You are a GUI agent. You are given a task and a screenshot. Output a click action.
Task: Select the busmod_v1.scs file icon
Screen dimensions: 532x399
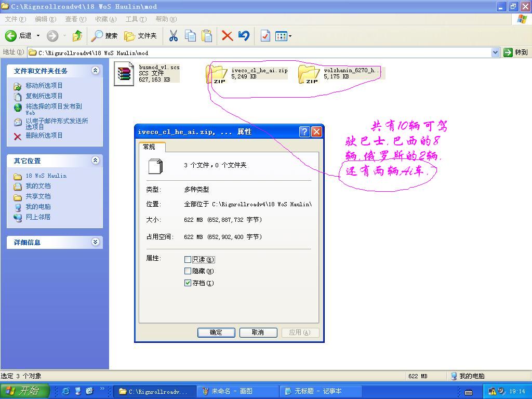124,73
